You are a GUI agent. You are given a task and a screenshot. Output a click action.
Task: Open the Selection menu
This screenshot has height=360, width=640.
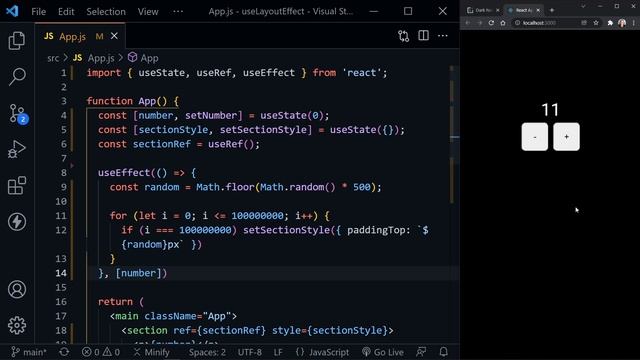[x=106, y=11]
